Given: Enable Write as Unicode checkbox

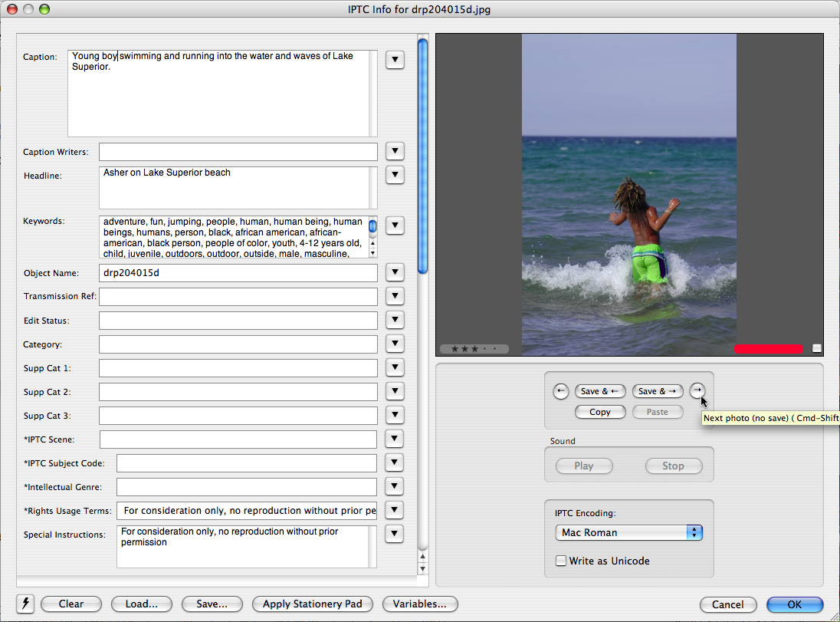Looking at the screenshot, I should (561, 561).
